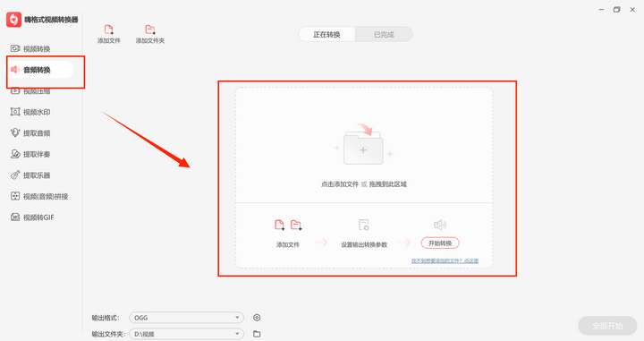Open output folder with folder icon
The width and height of the screenshot is (644, 341).
[257, 334]
